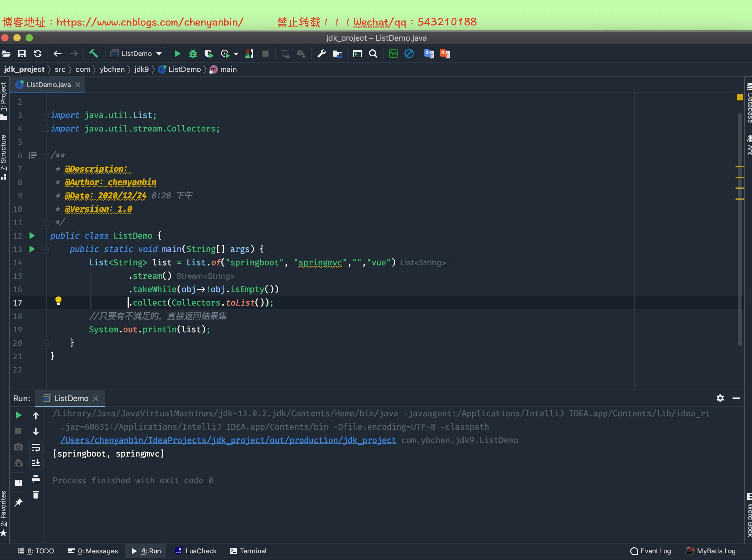Switch to the Terminal tool window tab
This screenshot has width=752, height=560.
tap(248, 551)
